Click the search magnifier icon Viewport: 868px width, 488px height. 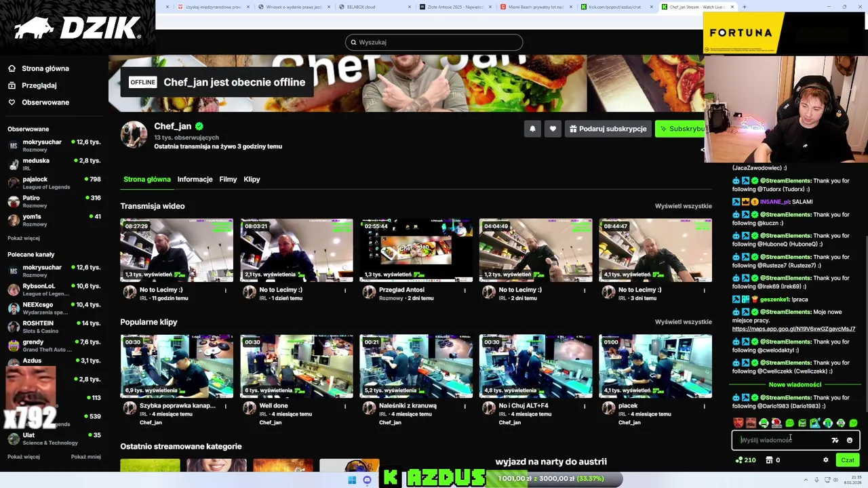click(353, 42)
